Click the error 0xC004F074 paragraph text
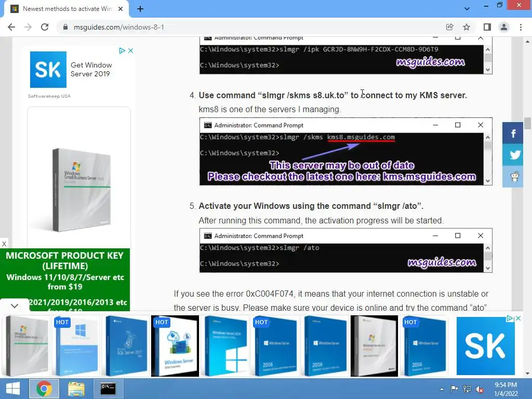The image size is (532, 399). click(331, 301)
